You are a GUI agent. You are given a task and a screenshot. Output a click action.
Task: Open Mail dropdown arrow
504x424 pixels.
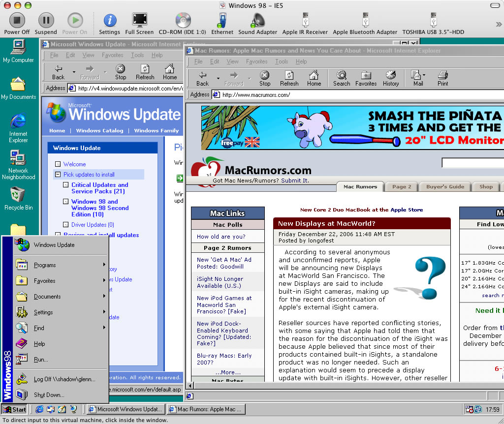[x=424, y=75]
